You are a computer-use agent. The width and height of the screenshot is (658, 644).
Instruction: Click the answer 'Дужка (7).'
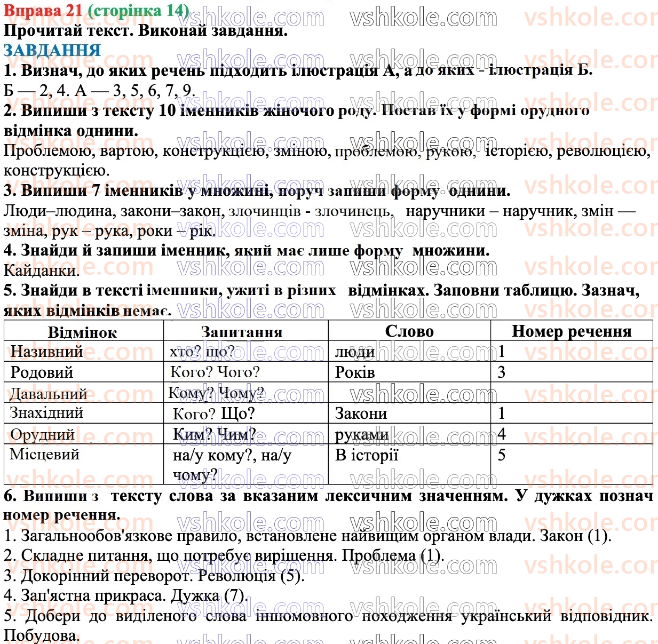point(209,595)
